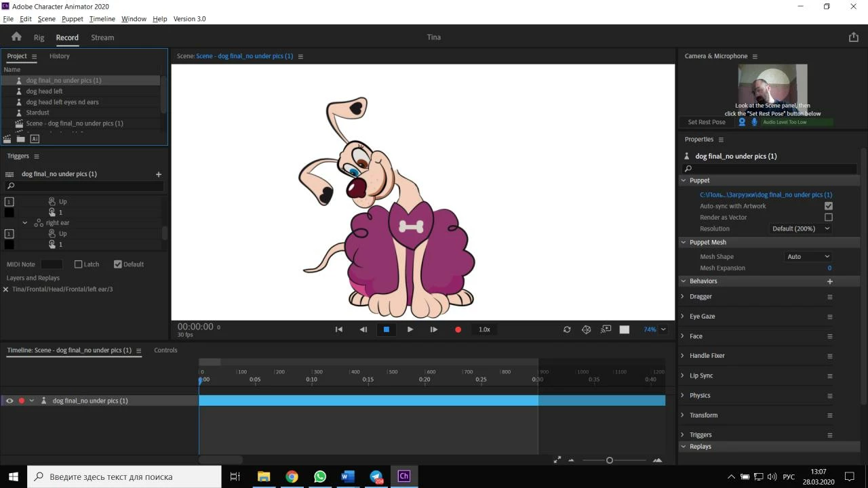Click the new Illustrator puppet icon

pos(35,139)
